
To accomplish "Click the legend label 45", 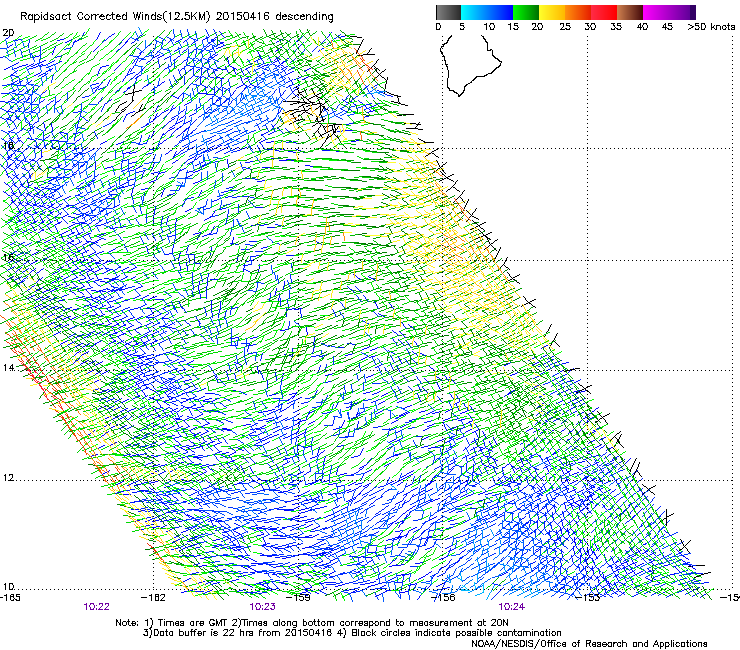I will point(667,27).
